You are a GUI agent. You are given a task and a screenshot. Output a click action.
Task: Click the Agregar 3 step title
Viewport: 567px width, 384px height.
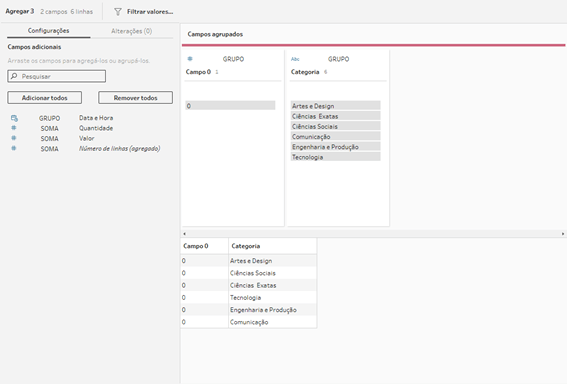[x=20, y=12]
